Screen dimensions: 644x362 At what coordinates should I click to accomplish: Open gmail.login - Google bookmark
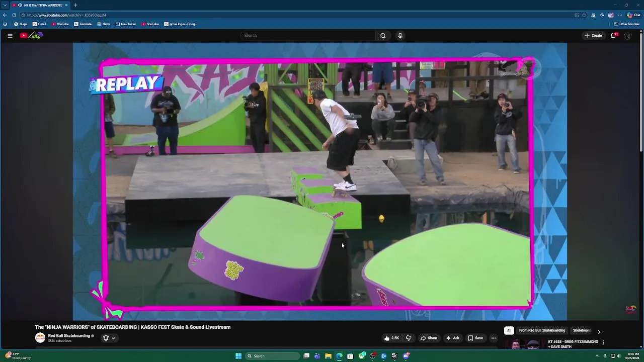point(181,24)
